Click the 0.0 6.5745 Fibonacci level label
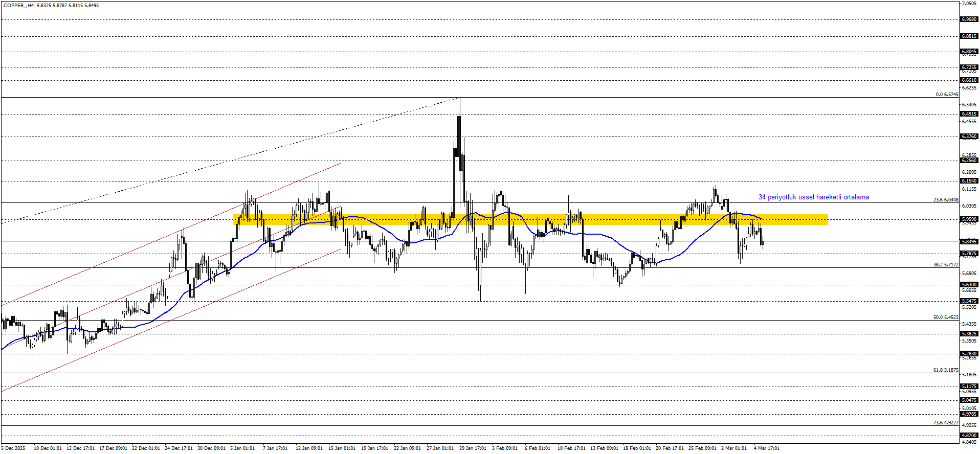The image size is (980, 454). [x=947, y=95]
